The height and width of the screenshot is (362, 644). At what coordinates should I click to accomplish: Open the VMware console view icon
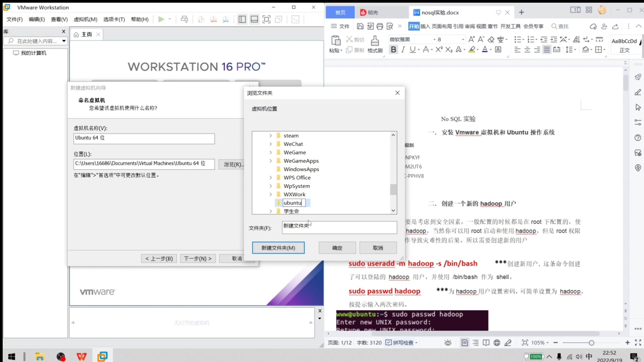pyautogui.click(x=296, y=19)
